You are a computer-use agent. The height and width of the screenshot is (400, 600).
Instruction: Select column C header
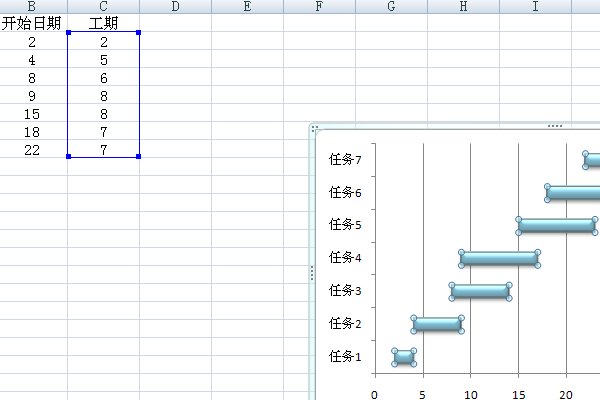point(104,7)
